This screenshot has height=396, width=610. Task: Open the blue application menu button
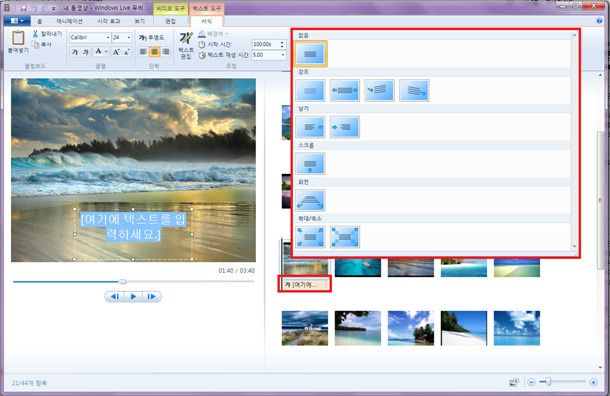coord(17,21)
